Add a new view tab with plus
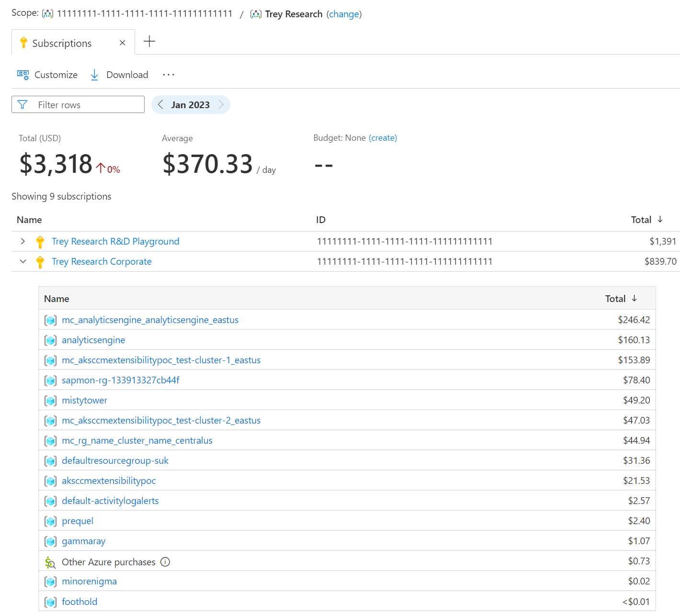 (x=149, y=42)
